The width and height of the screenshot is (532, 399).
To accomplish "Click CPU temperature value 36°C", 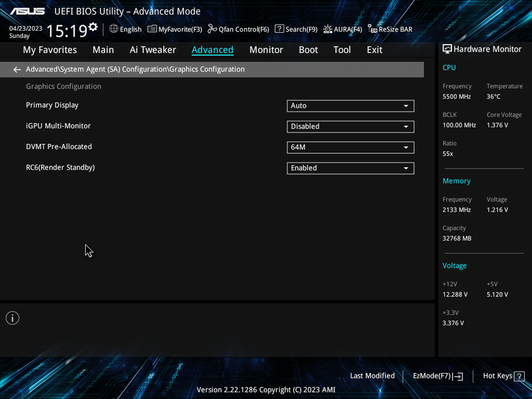I will pyautogui.click(x=493, y=97).
